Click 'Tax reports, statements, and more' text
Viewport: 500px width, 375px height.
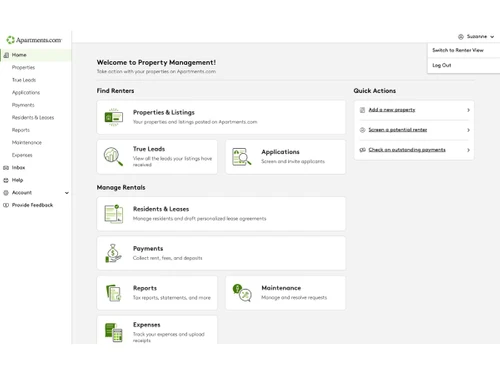pos(172,298)
